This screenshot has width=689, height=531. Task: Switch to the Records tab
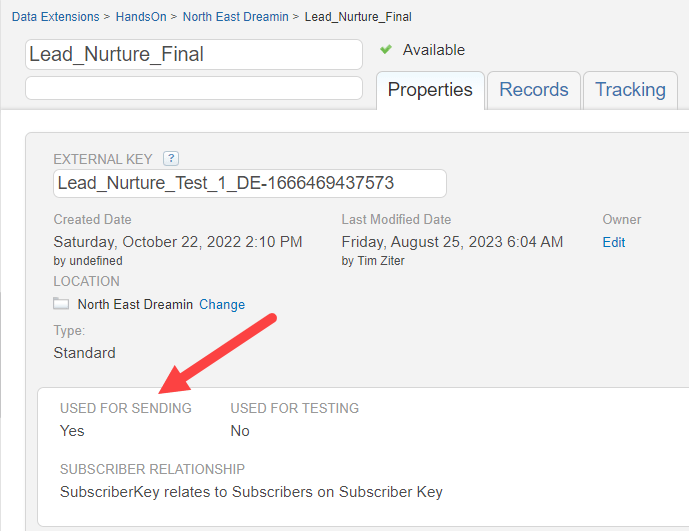coord(534,90)
